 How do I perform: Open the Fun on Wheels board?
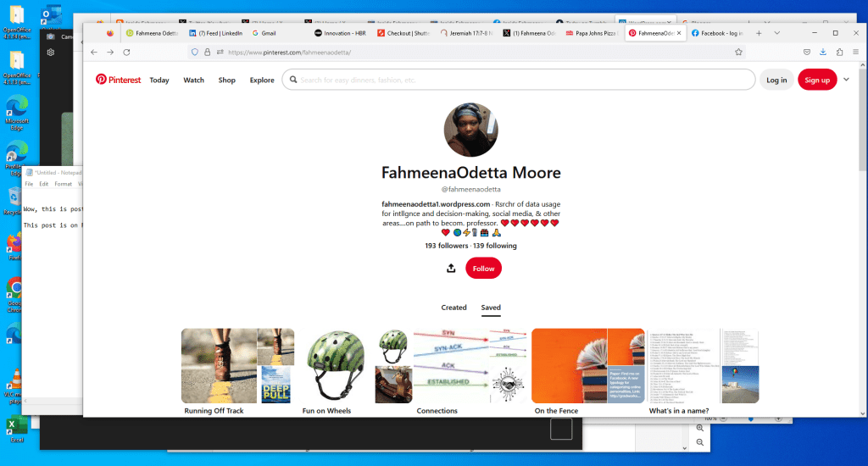357,371
